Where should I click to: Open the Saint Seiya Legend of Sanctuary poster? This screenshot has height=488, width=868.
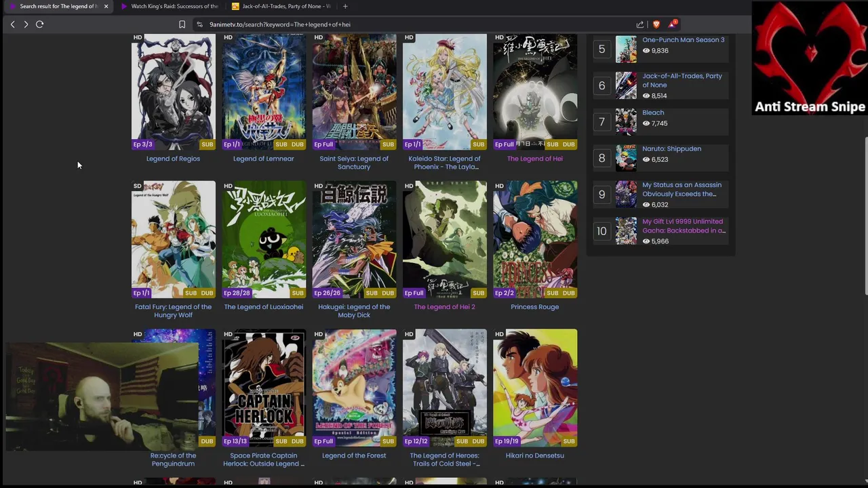[354, 91]
